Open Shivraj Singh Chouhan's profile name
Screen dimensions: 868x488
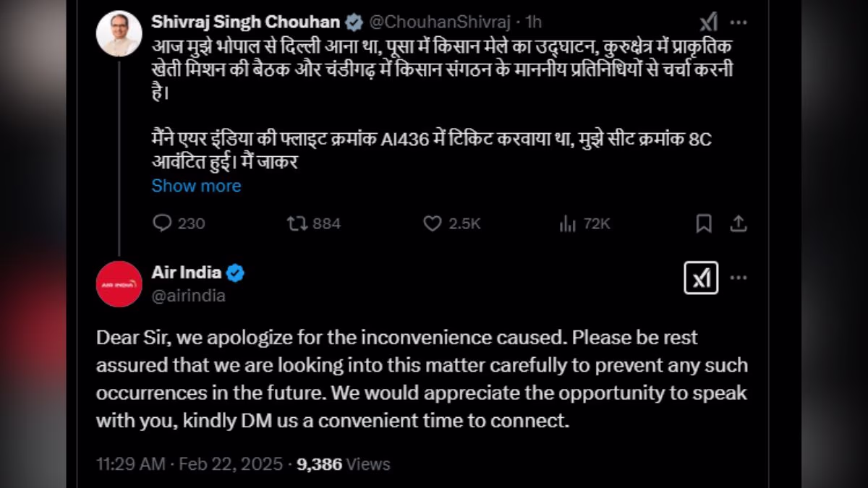247,22
